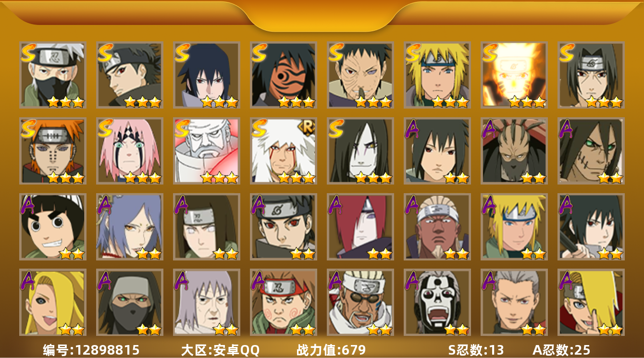Select the masked green-eyed stitched ninja
Viewport: 644px width, 358px height.
click(x=130, y=302)
